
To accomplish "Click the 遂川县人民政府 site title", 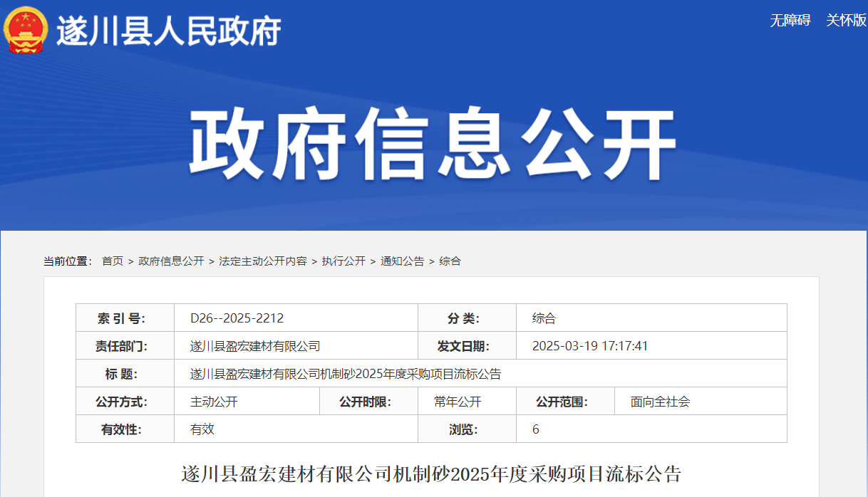I will tap(168, 31).
